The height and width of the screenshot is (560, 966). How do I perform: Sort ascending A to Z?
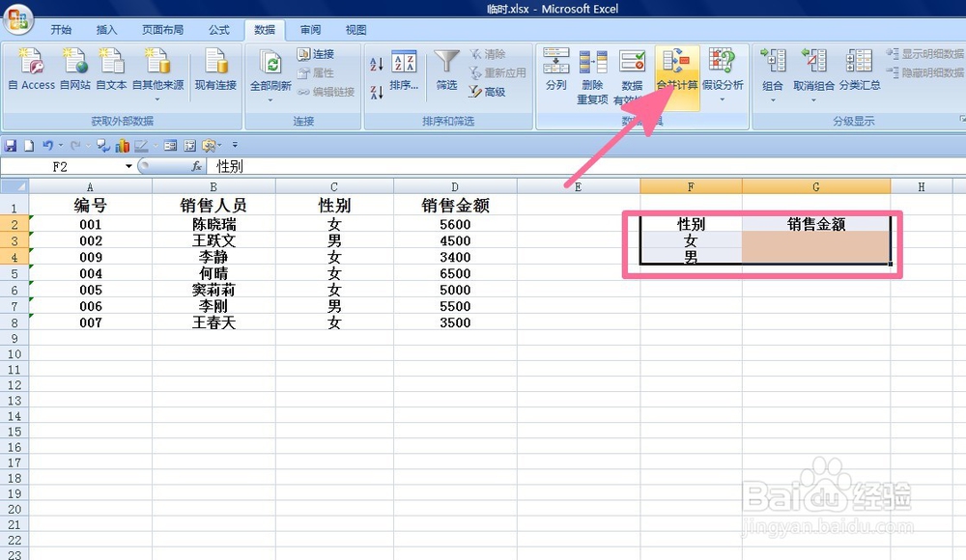(377, 64)
